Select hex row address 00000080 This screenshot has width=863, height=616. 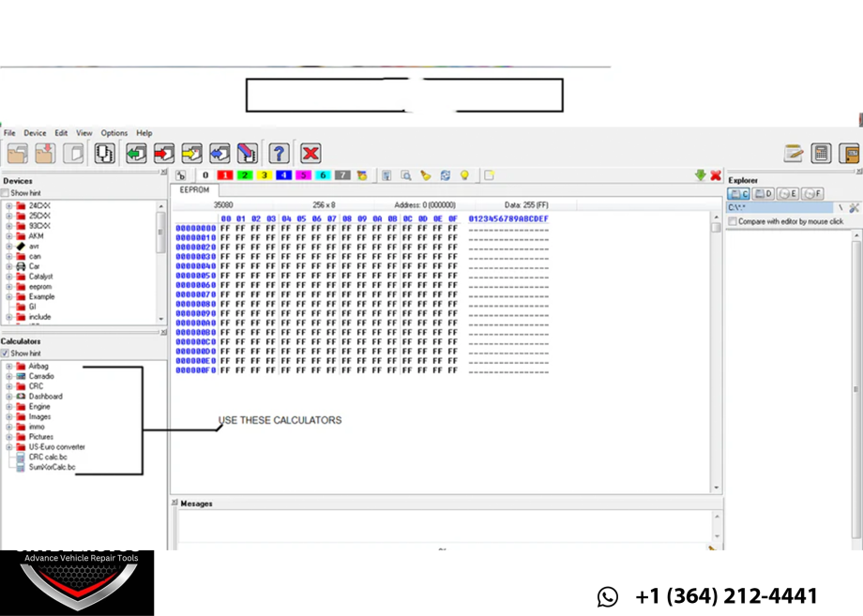196,304
